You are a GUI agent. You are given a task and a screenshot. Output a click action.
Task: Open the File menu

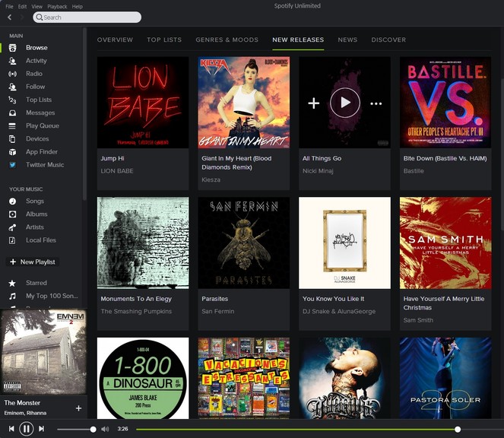tap(9, 6)
